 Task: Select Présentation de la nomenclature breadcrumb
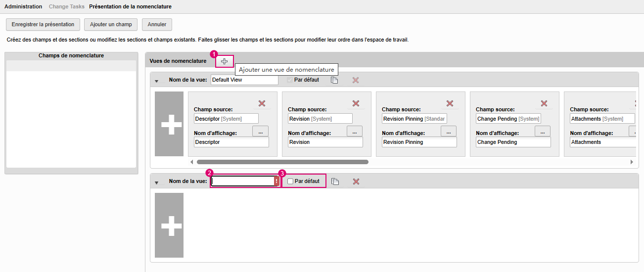[x=131, y=6]
